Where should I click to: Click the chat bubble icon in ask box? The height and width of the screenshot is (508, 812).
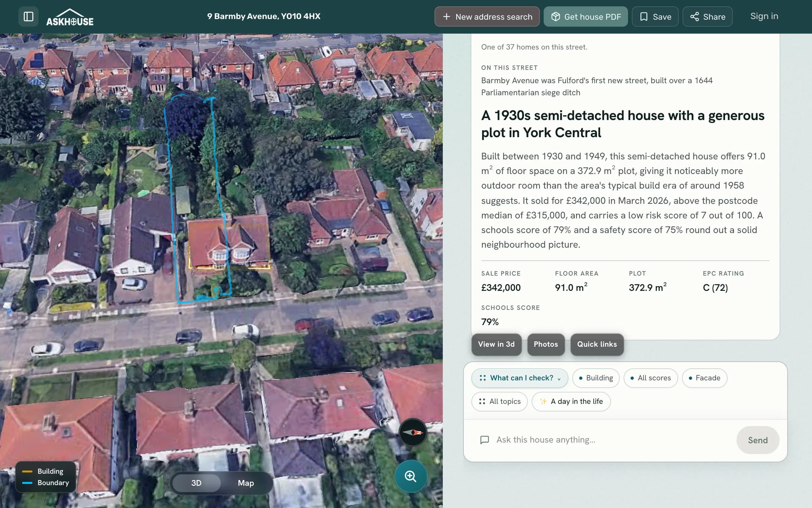pyautogui.click(x=485, y=440)
